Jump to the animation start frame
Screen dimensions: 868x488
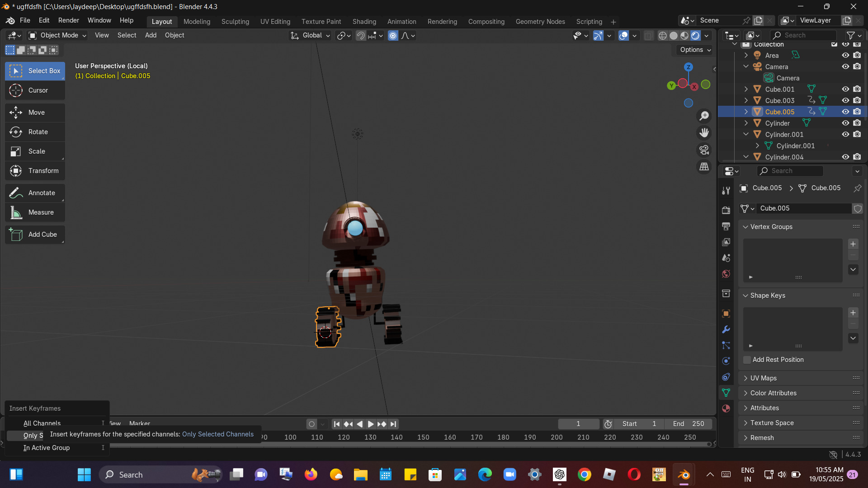(336, 424)
